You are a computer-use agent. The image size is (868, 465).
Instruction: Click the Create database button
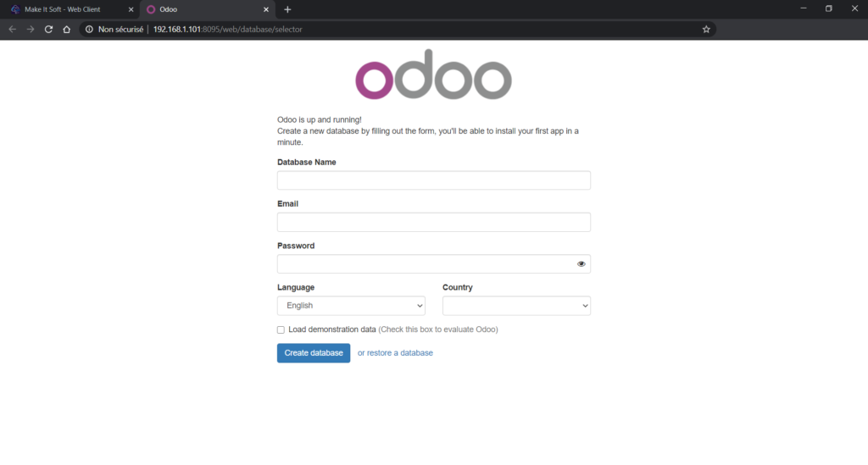[314, 352]
